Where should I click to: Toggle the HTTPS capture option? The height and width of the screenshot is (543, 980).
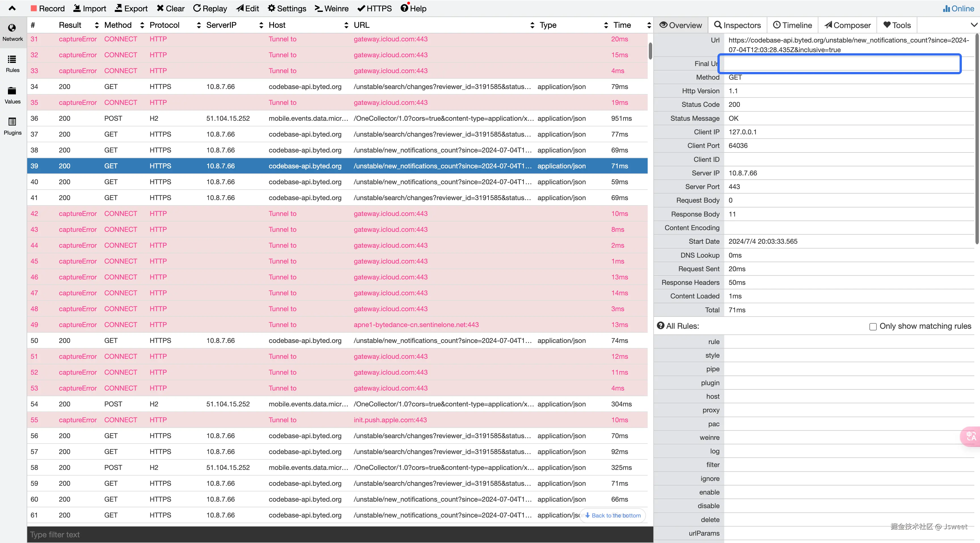(374, 9)
